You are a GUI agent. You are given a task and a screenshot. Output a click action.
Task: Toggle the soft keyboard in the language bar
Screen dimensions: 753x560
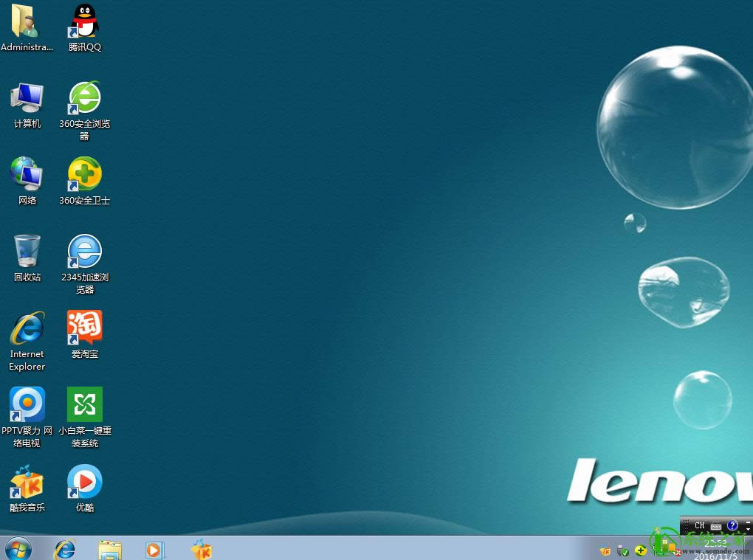click(x=715, y=525)
